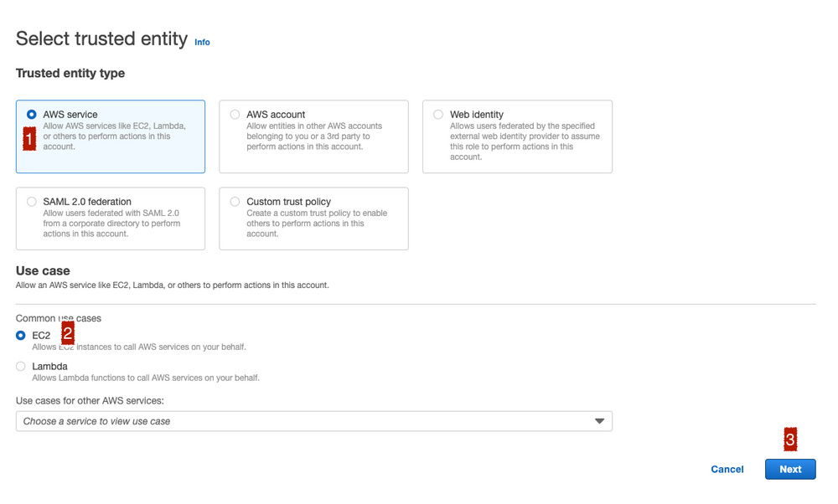This screenshot has height=504, width=838.
Task: Click the dropdown chevron for other AWS services
Action: (x=599, y=421)
